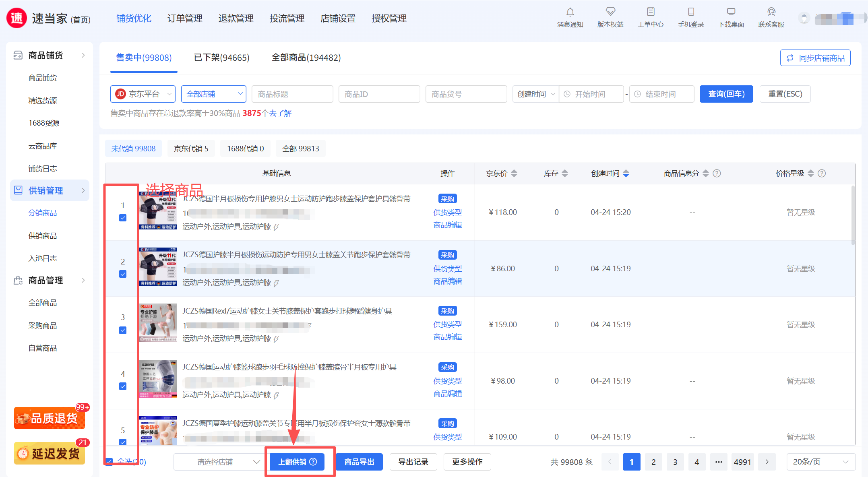868x477 pixels.
Task: Uncheck the checkbox for row 1
Action: (x=123, y=218)
